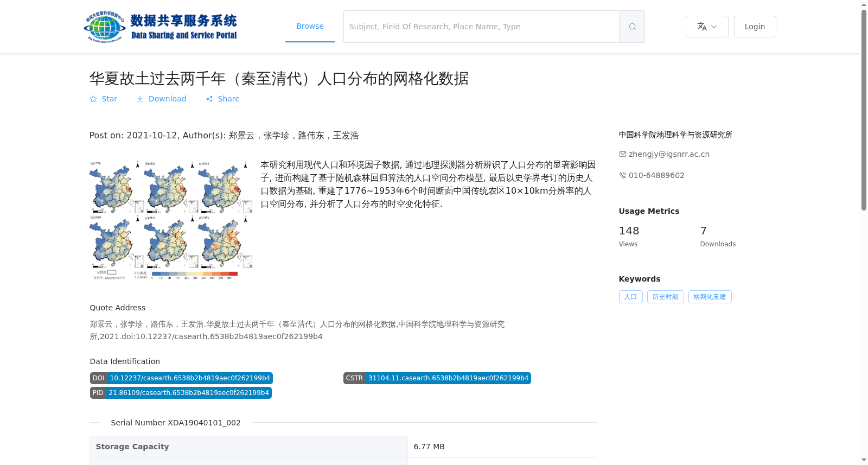Viewport: 868px width, 465px height.
Task: Focus the subject search input field
Action: (481, 27)
